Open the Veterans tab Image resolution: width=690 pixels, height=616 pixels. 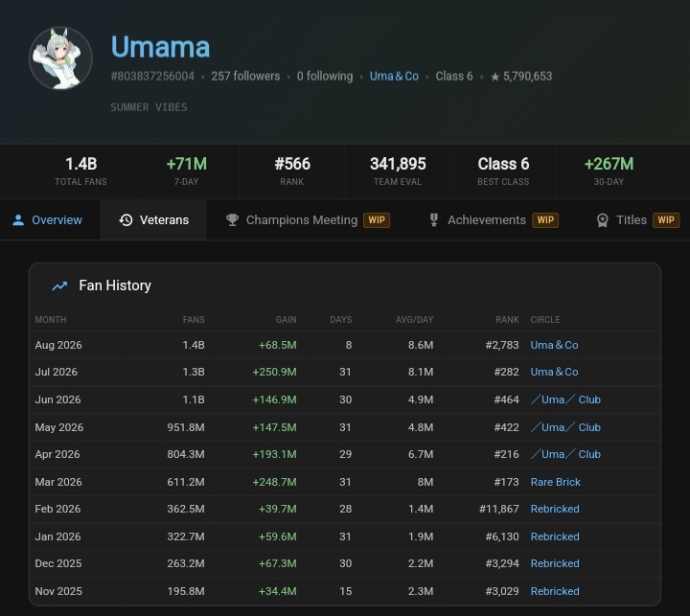153,220
